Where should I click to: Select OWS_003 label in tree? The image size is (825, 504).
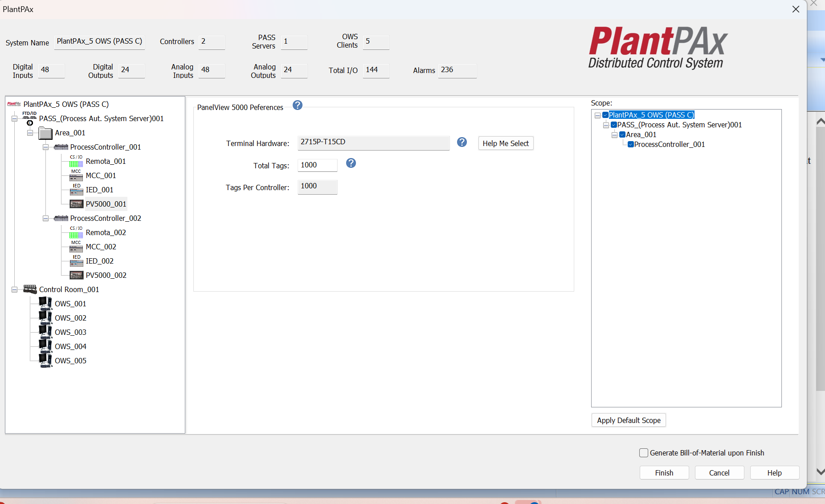point(70,332)
